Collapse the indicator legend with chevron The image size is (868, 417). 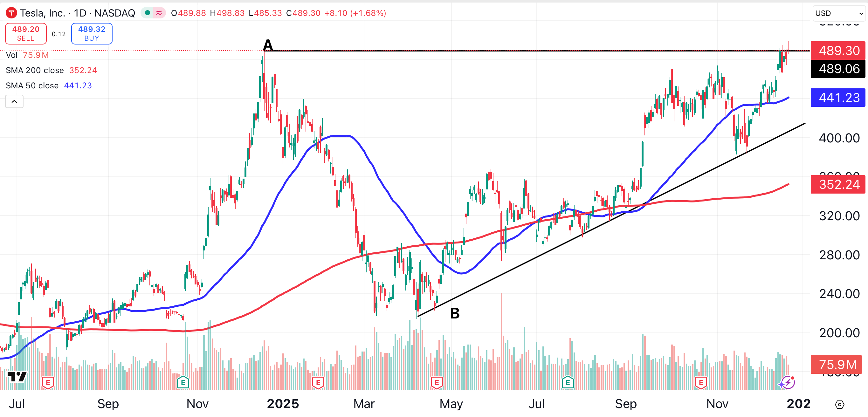pyautogui.click(x=14, y=101)
